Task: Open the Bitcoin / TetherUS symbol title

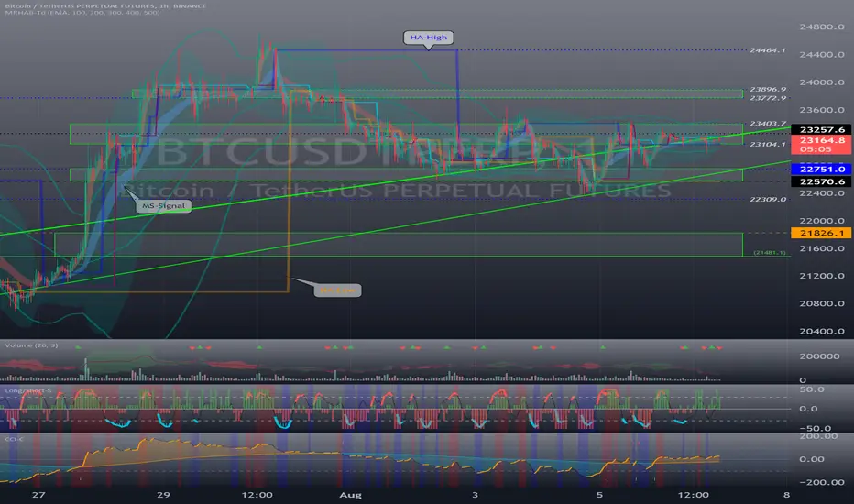Action: click(105, 6)
